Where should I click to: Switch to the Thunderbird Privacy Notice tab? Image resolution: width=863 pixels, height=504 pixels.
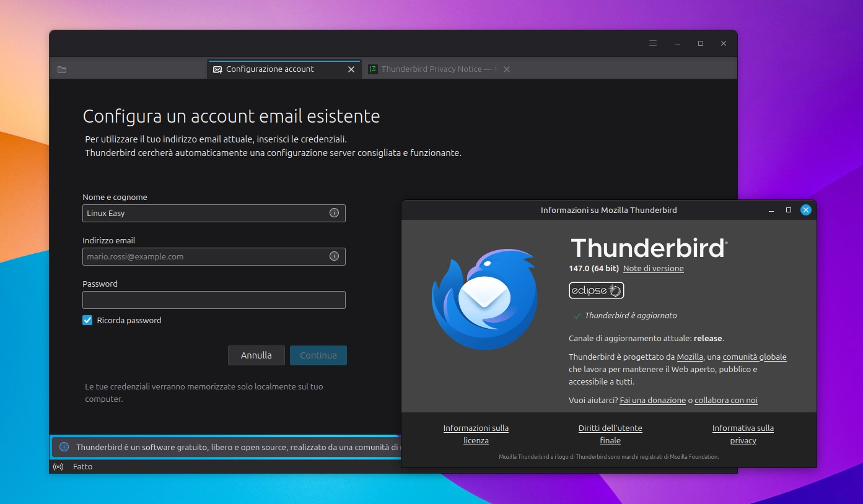(x=434, y=69)
